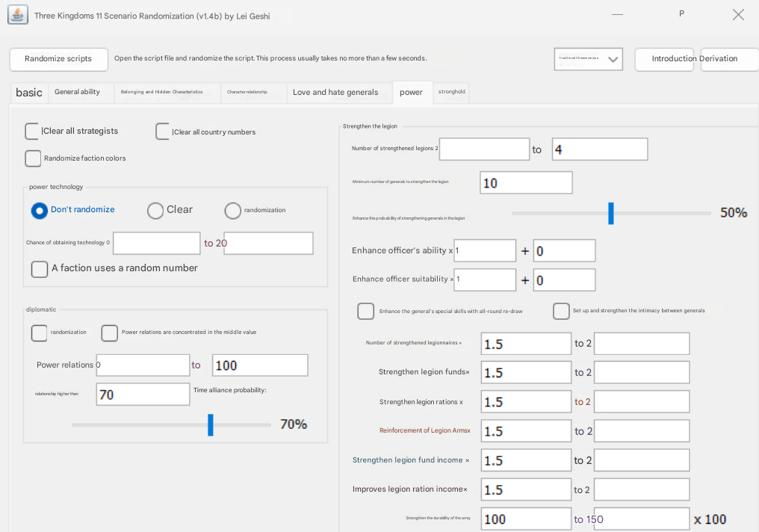Toggle Randomize faction colors checkbox

point(33,158)
